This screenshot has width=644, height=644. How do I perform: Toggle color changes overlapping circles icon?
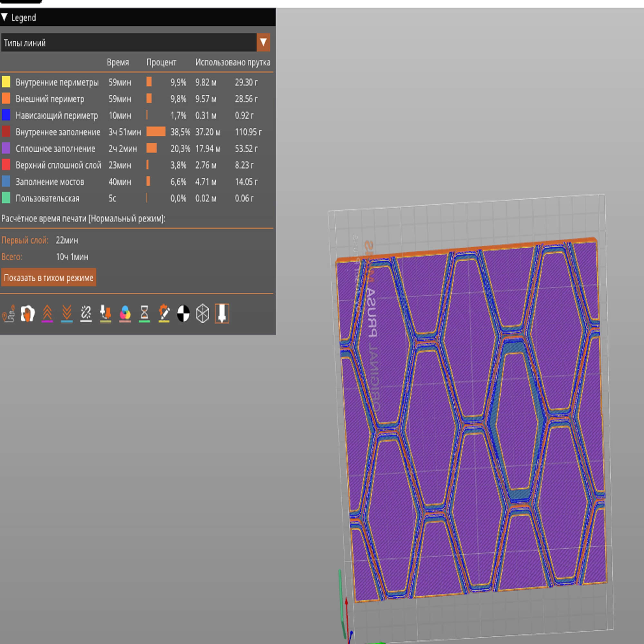coord(125,313)
